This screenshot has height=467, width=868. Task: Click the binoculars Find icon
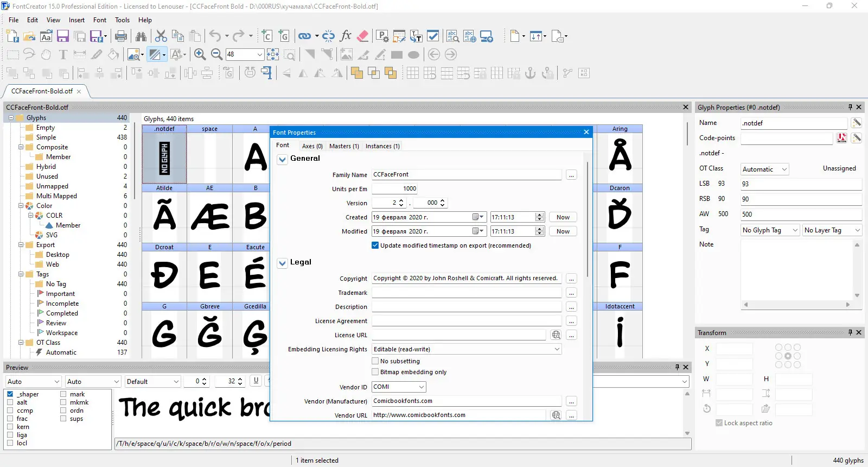pos(141,36)
